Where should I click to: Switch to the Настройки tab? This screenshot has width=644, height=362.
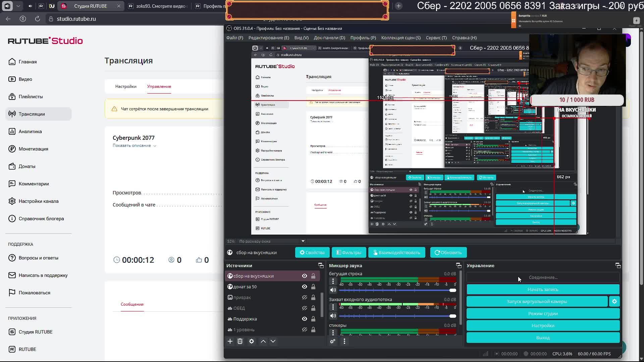[x=126, y=86]
